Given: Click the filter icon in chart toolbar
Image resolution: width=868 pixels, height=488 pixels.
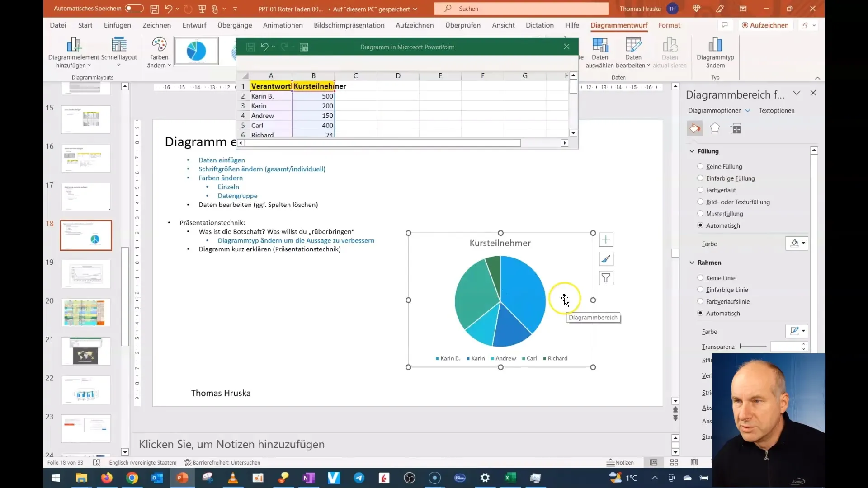Looking at the screenshot, I should (608, 278).
